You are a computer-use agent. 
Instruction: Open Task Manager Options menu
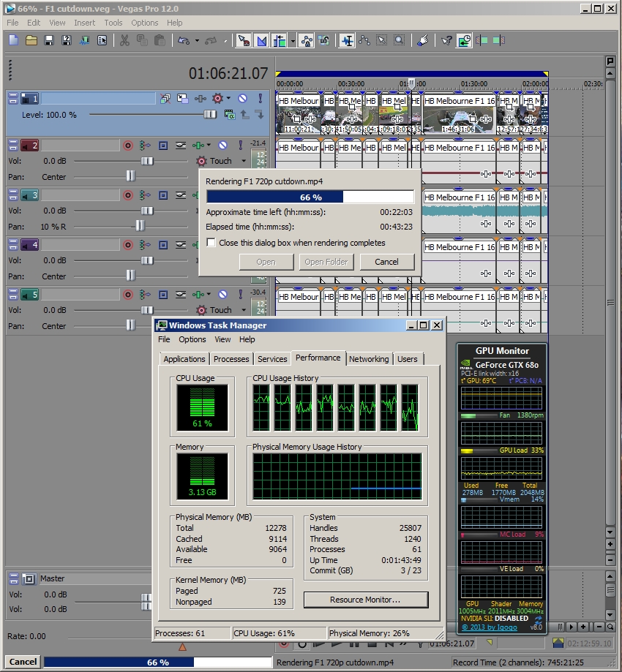192,339
